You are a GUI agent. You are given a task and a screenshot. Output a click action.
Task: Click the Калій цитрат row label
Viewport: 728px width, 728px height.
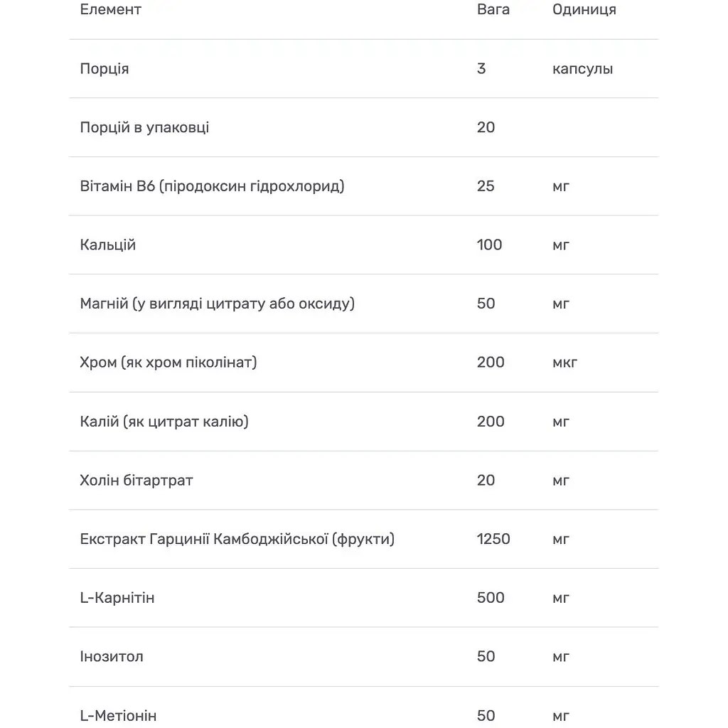pos(164,422)
